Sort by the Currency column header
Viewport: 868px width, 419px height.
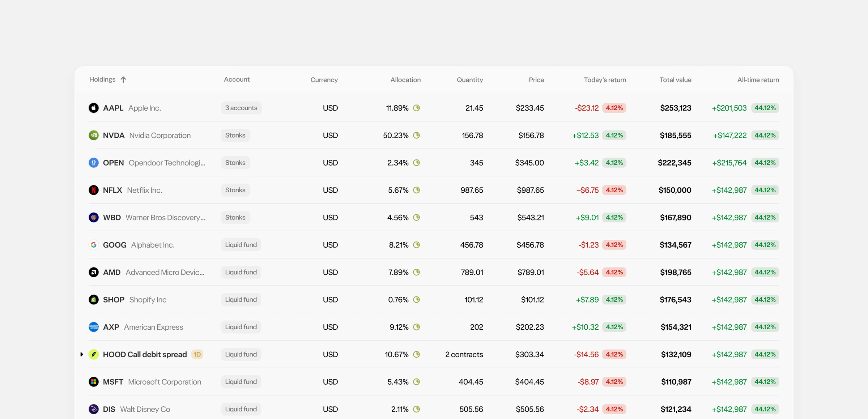click(x=324, y=80)
